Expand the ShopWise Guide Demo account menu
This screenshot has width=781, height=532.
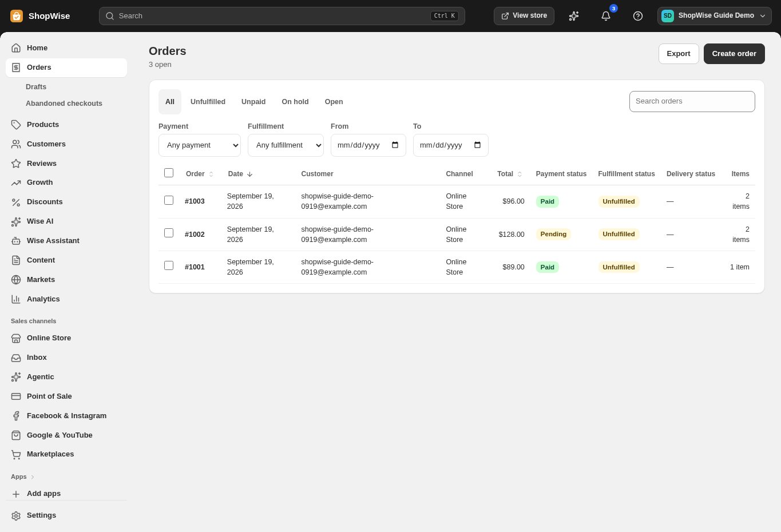point(714,16)
